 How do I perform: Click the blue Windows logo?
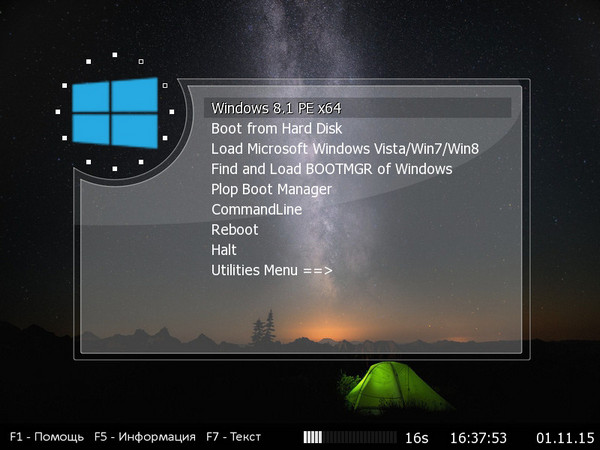point(115,113)
